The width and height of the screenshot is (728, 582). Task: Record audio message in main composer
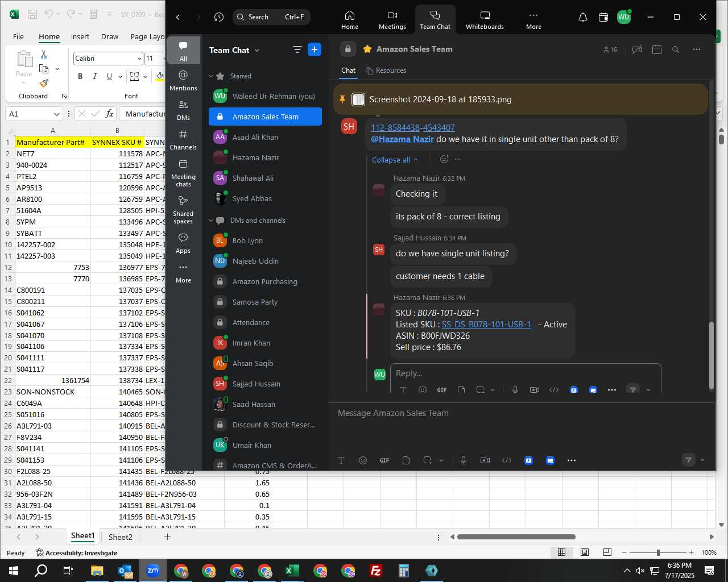pyautogui.click(x=464, y=460)
